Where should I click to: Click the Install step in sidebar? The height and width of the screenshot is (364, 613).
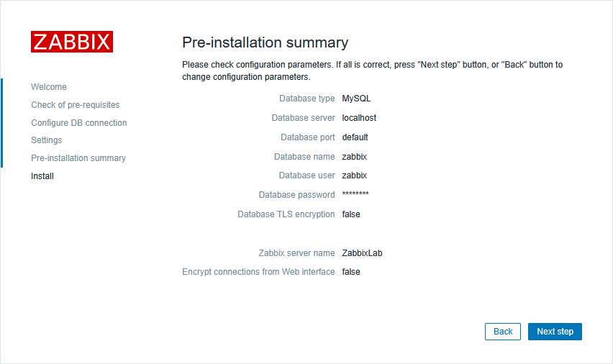[42, 176]
